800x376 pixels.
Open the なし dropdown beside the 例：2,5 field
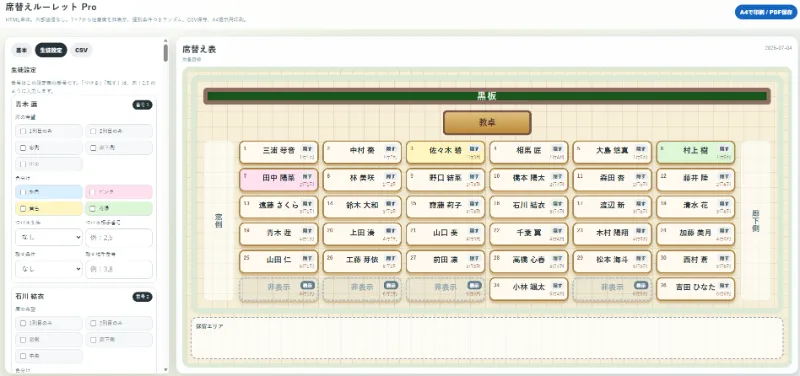click(x=49, y=237)
